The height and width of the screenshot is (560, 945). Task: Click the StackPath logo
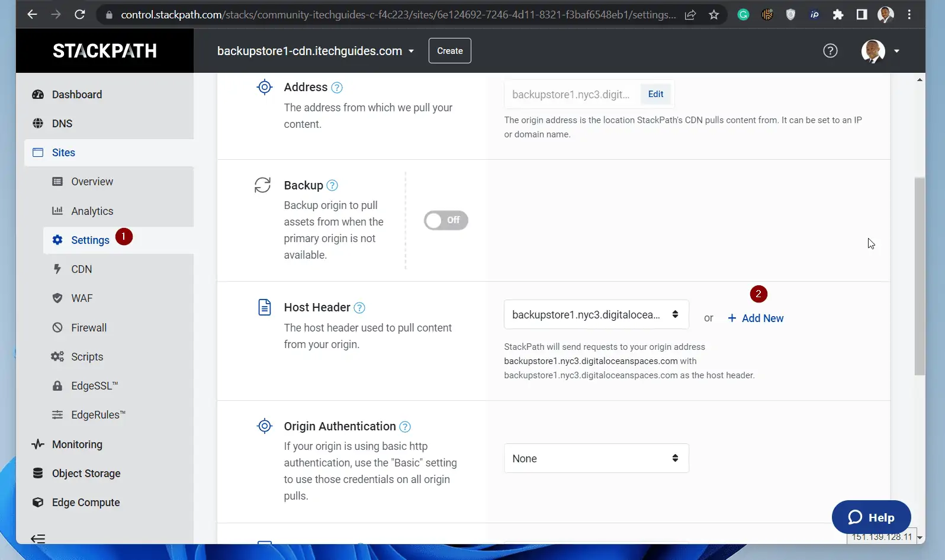click(x=105, y=51)
